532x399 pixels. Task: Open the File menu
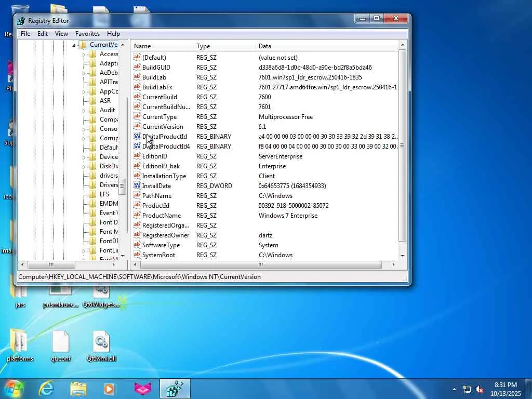(x=25, y=34)
